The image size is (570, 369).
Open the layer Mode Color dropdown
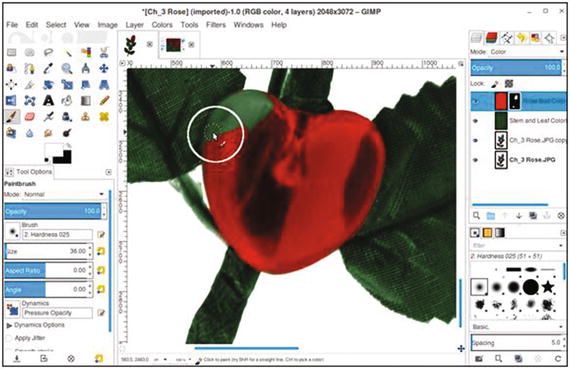tap(527, 52)
